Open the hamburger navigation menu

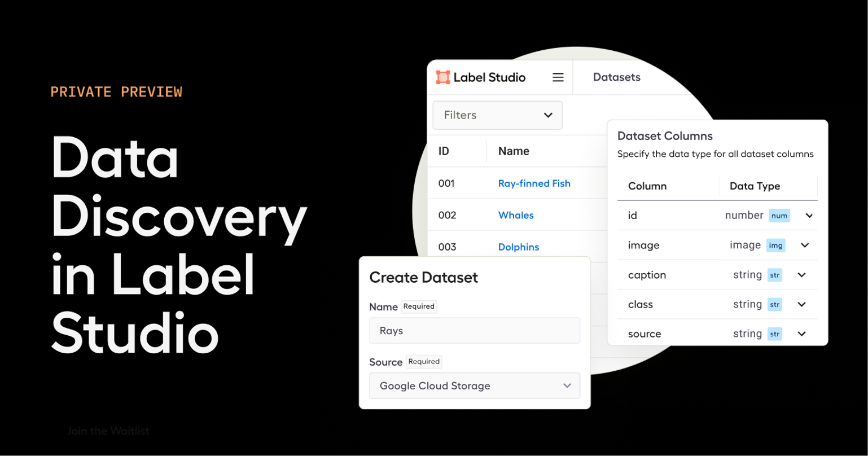pyautogui.click(x=558, y=77)
